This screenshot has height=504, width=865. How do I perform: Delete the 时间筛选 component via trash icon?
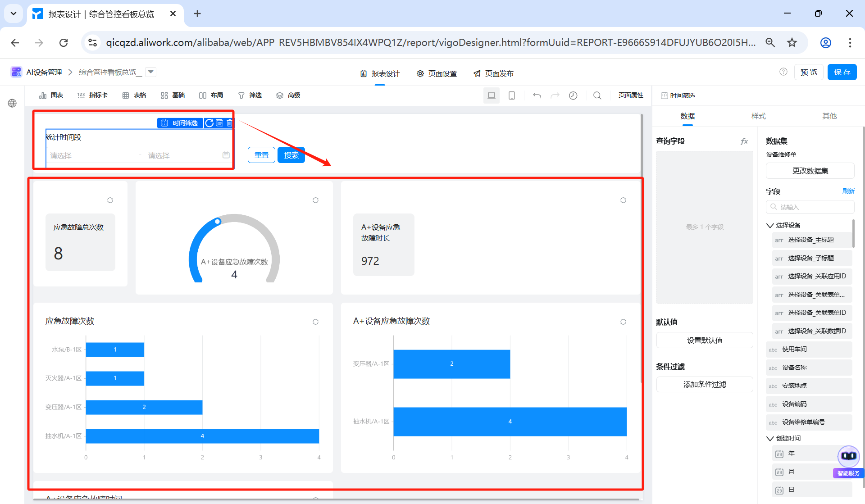coord(229,123)
